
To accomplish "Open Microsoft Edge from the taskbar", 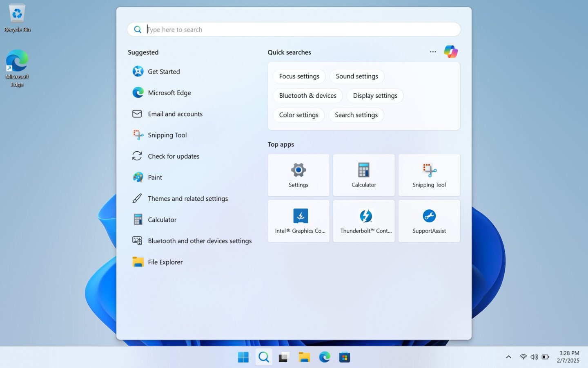I will point(324,357).
